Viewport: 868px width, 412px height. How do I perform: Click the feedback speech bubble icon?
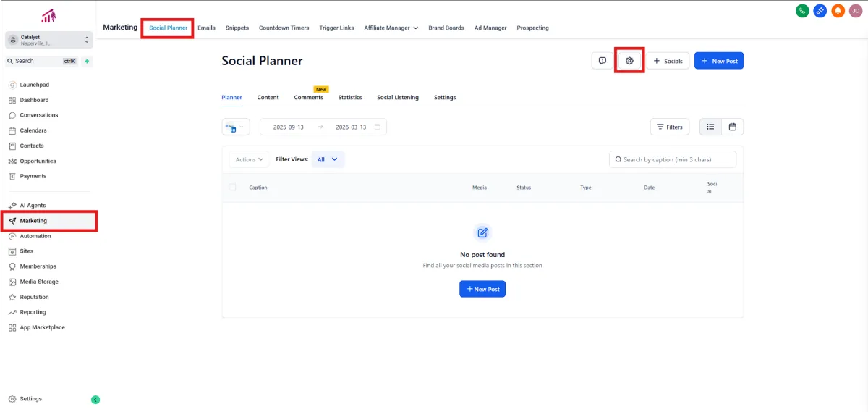pyautogui.click(x=603, y=61)
